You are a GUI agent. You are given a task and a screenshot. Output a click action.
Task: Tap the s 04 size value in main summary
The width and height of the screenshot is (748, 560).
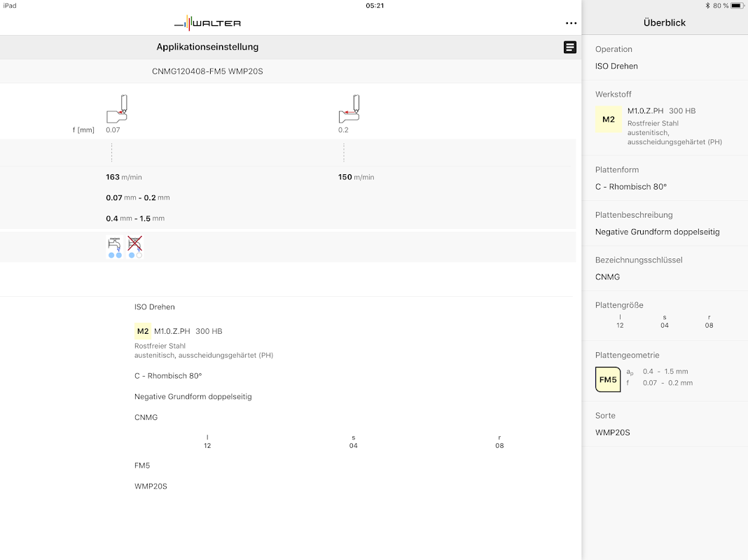[354, 442]
